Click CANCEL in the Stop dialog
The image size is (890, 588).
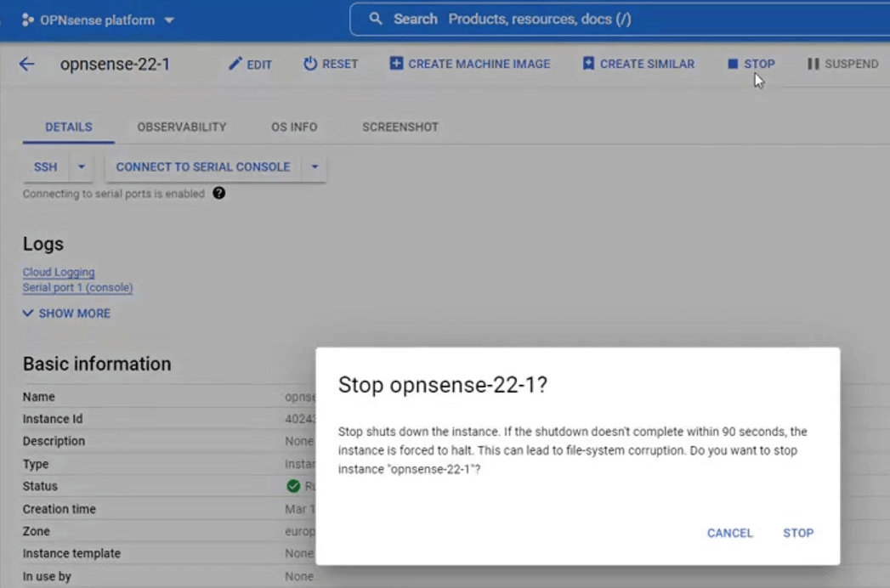(x=729, y=533)
